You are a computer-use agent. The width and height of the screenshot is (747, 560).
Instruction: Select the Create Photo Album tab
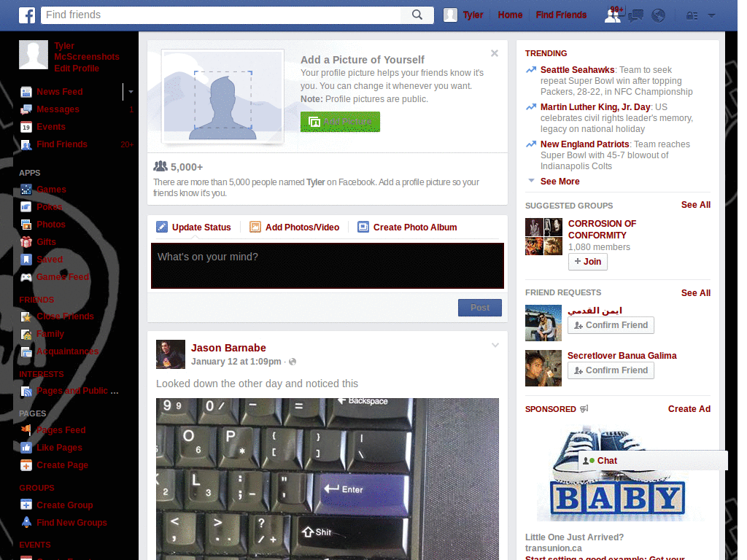[x=407, y=227]
